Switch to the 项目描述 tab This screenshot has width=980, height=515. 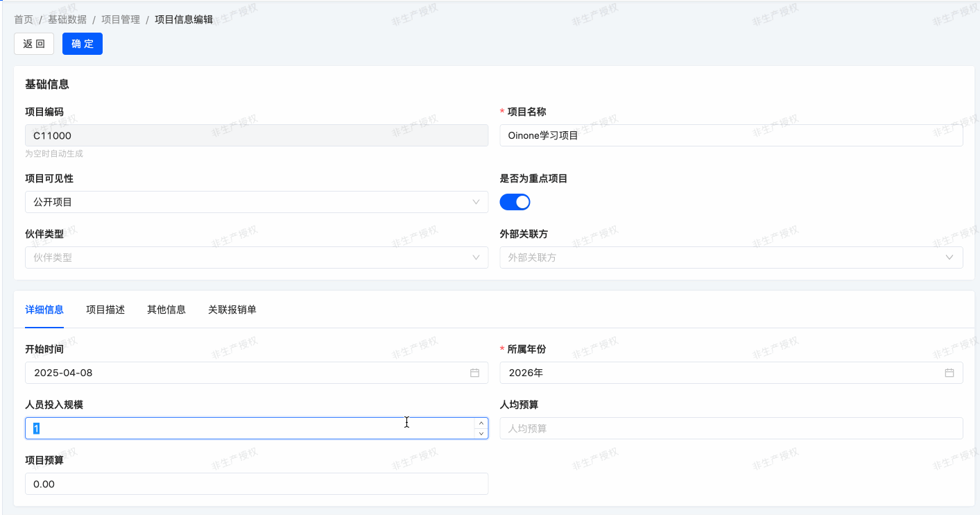pos(105,310)
